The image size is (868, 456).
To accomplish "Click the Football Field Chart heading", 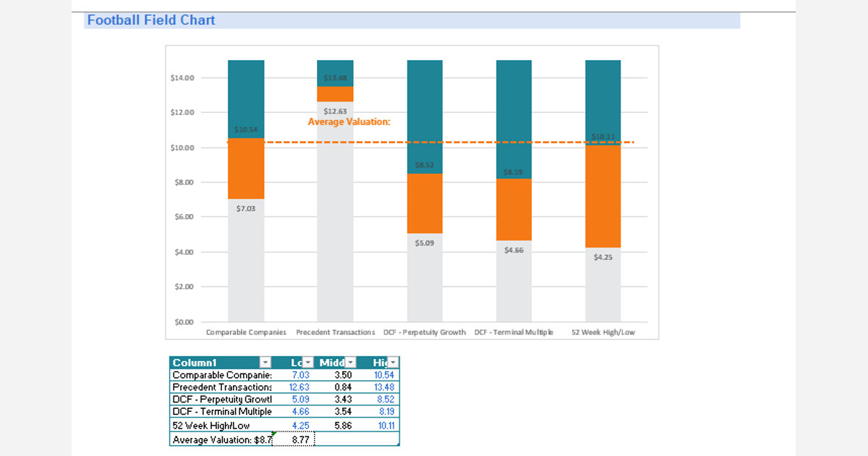I will [151, 20].
